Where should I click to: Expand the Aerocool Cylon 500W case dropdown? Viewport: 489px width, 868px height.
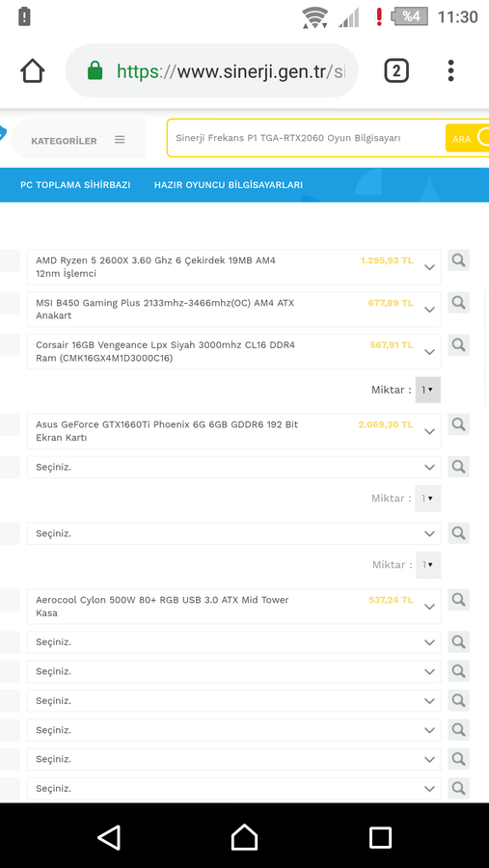(x=233, y=607)
